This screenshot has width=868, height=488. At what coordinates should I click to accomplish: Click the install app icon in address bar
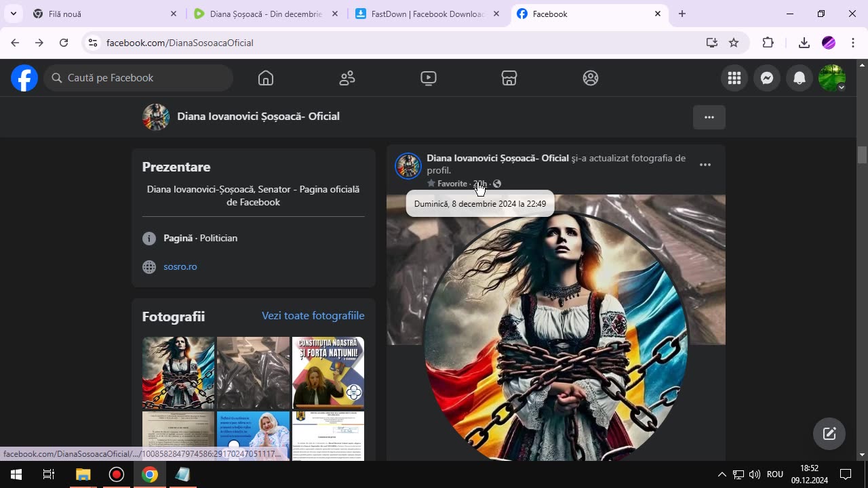(x=711, y=43)
